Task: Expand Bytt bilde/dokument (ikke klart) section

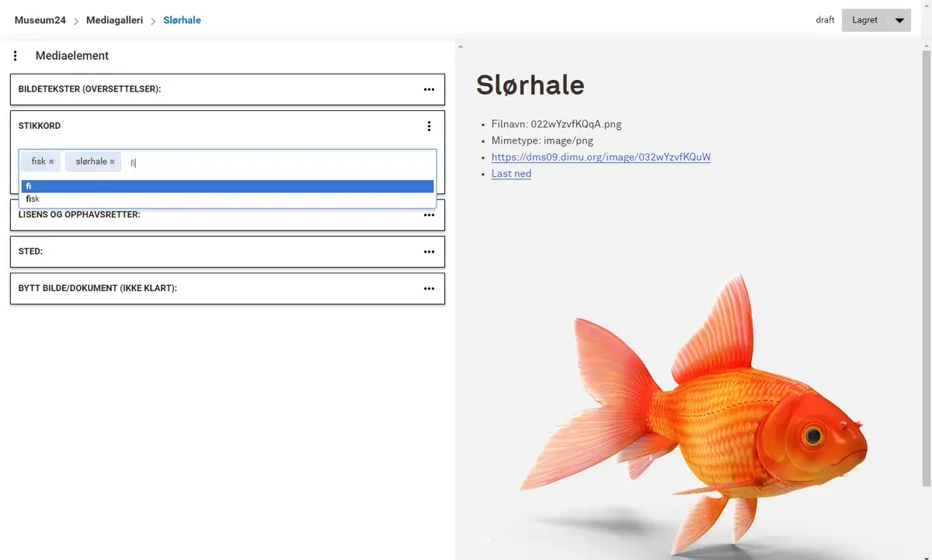Action: pos(228,288)
